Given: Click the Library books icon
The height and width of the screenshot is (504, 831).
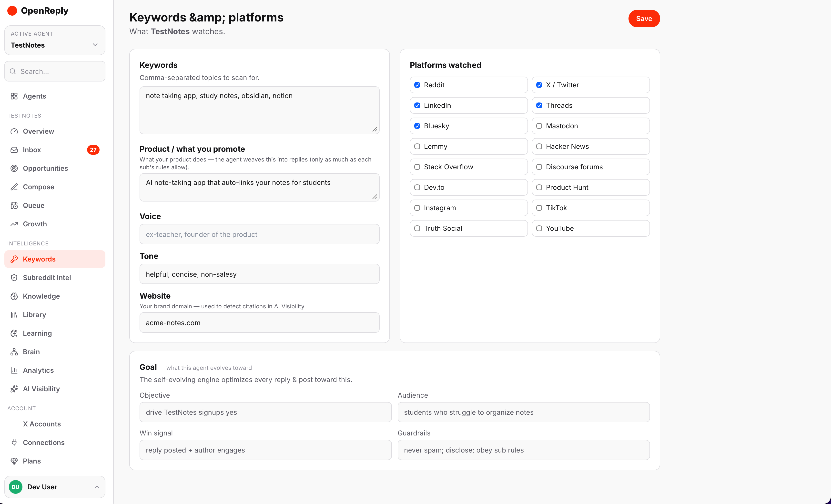Looking at the screenshot, I should point(14,314).
